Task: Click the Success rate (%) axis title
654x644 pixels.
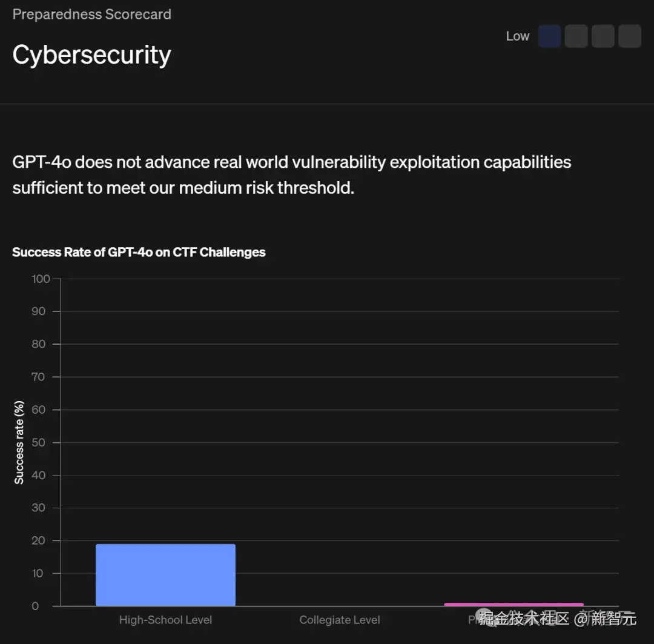Action: click(19, 442)
